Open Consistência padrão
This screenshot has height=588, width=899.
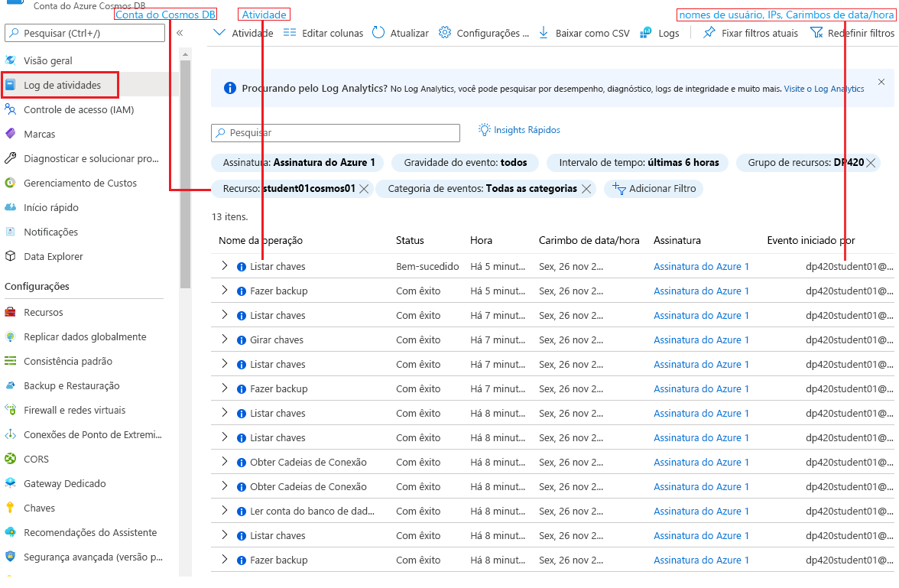click(67, 361)
